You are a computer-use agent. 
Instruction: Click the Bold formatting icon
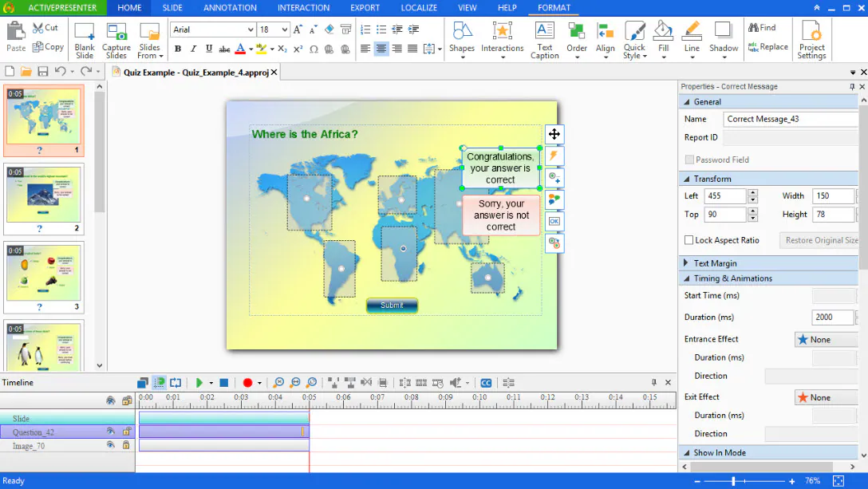point(178,49)
